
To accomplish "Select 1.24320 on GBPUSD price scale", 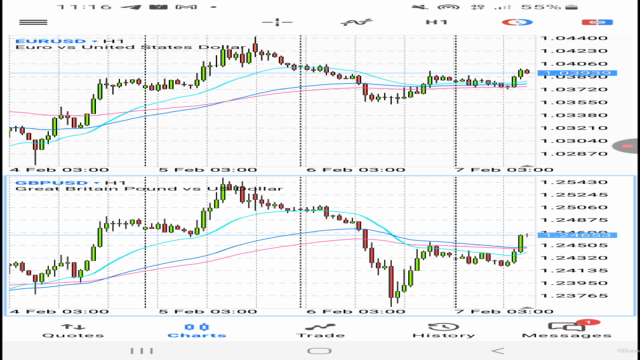I will (x=574, y=258).
